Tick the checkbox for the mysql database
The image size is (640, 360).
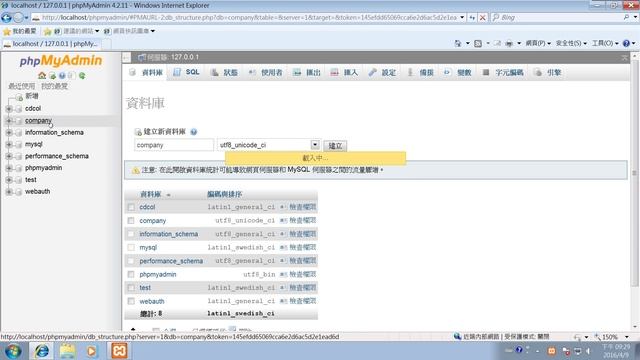[131, 248]
